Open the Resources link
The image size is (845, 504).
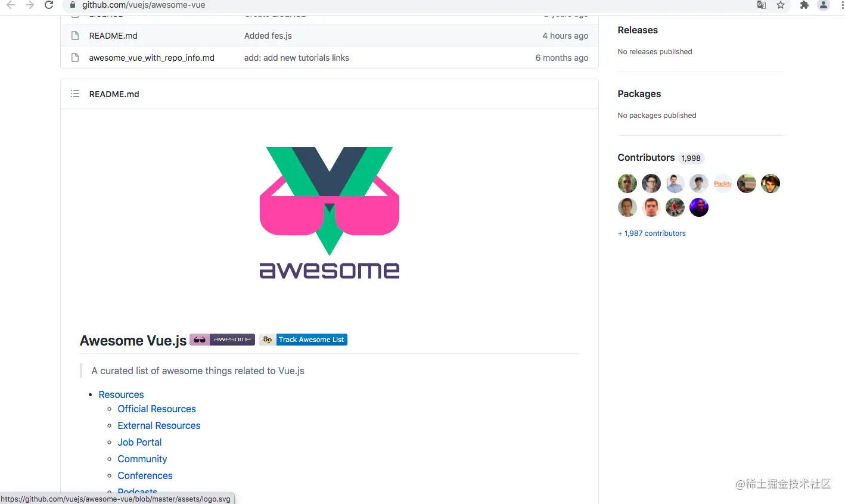(121, 394)
